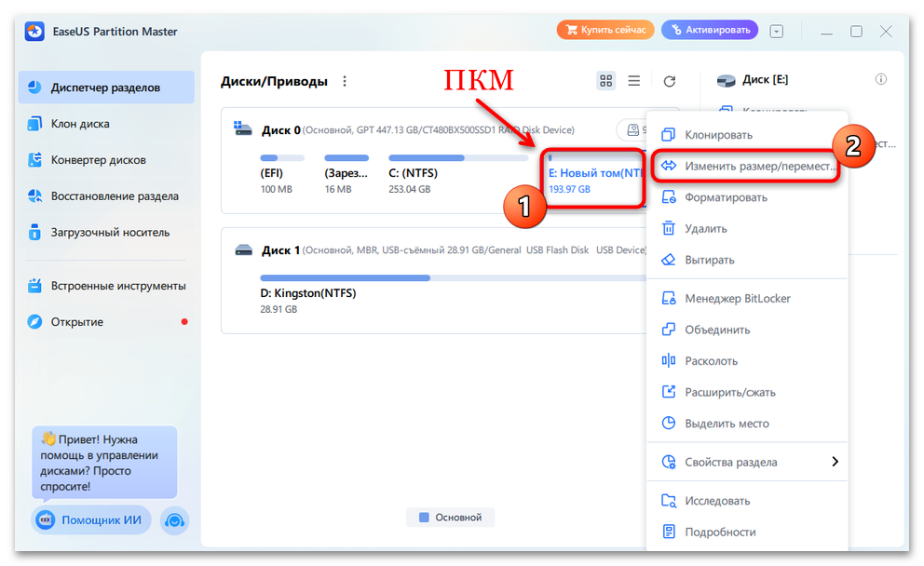Refresh the disk list
This screenshot has width=924, height=566.
click(670, 81)
